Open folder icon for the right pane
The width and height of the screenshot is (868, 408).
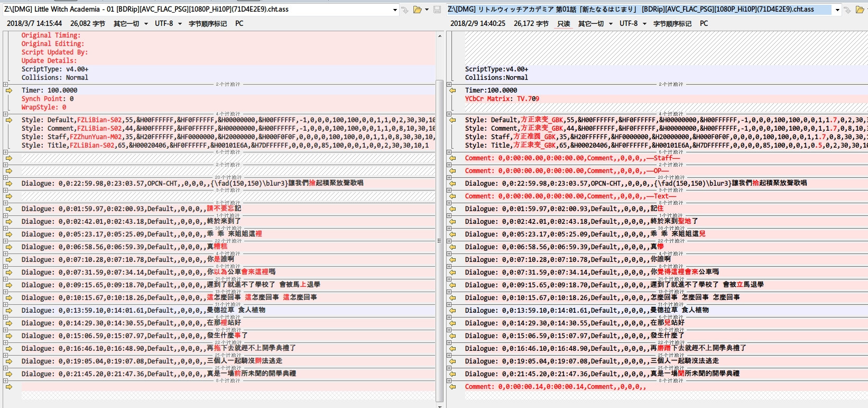(x=861, y=10)
